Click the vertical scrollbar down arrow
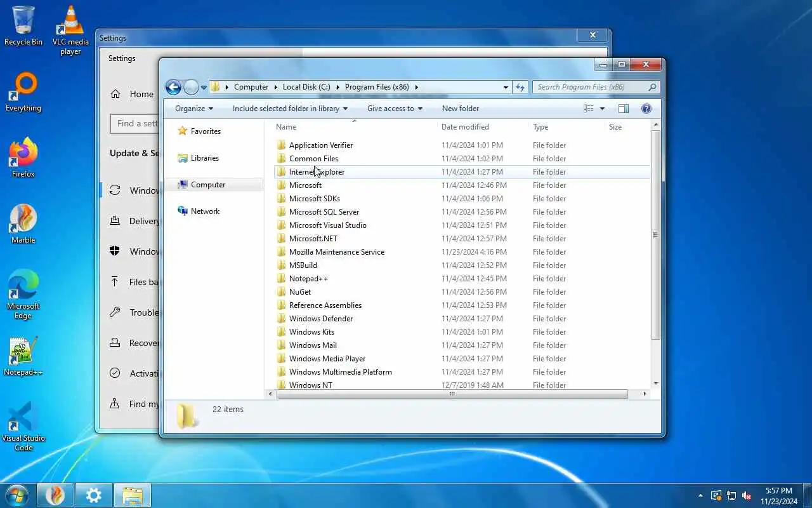This screenshot has width=812, height=508. click(x=655, y=383)
